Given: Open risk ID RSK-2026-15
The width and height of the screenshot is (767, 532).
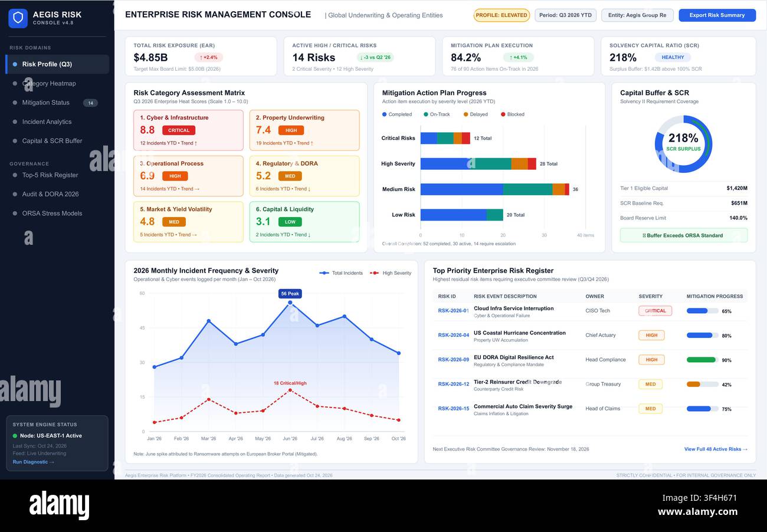Looking at the screenshot, I should 453,409.
